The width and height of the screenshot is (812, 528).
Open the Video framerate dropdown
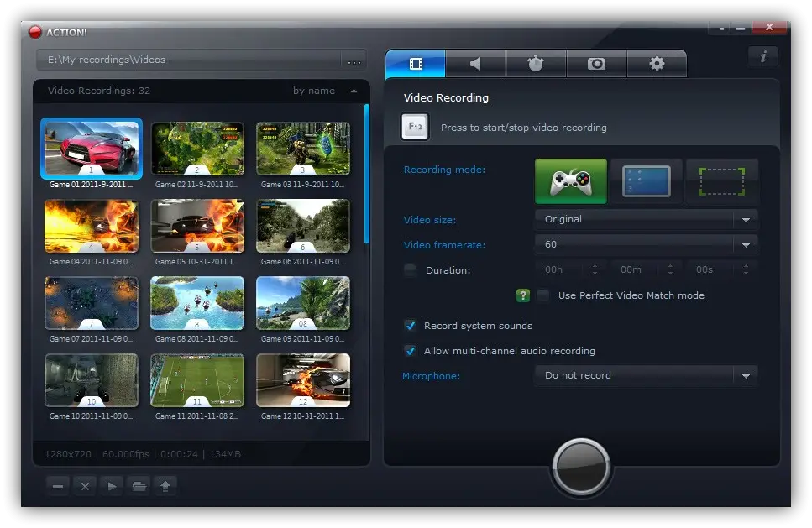647,244
